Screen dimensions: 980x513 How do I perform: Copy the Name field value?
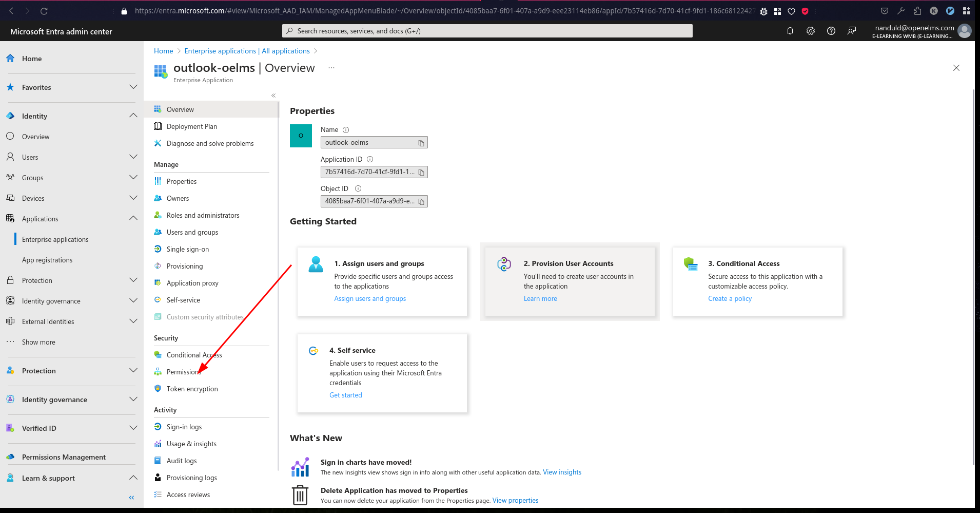tap(421, 143)
